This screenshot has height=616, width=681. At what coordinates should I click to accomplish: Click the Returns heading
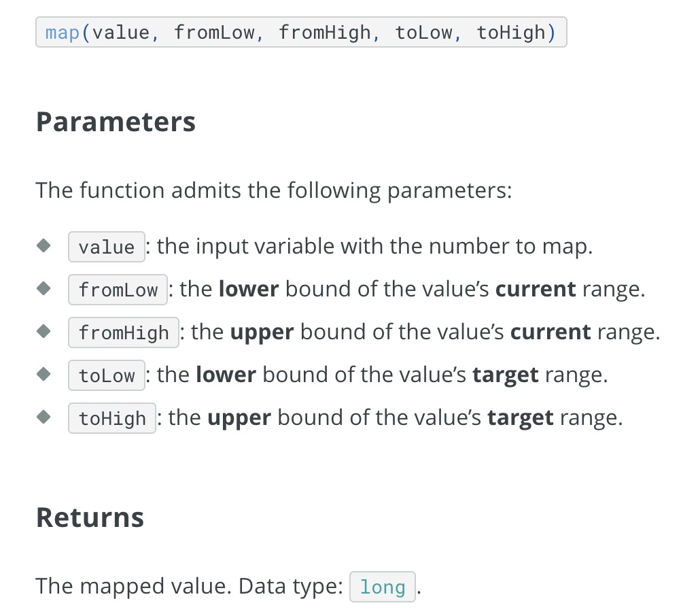[90, 518]
